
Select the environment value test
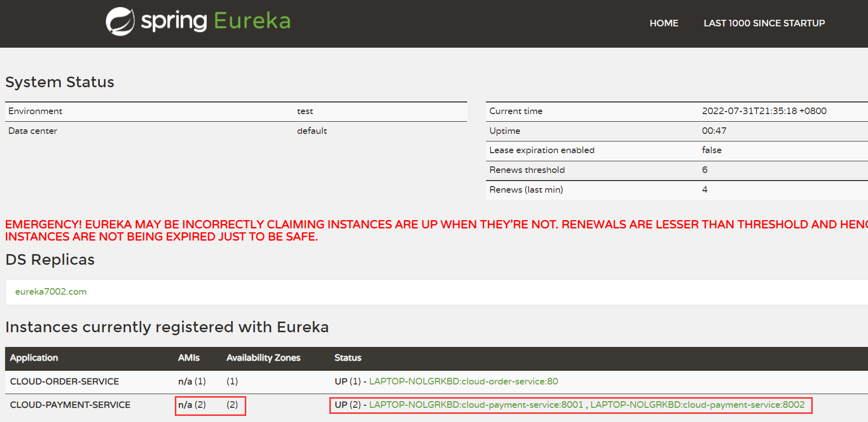[x=305, y=111]
